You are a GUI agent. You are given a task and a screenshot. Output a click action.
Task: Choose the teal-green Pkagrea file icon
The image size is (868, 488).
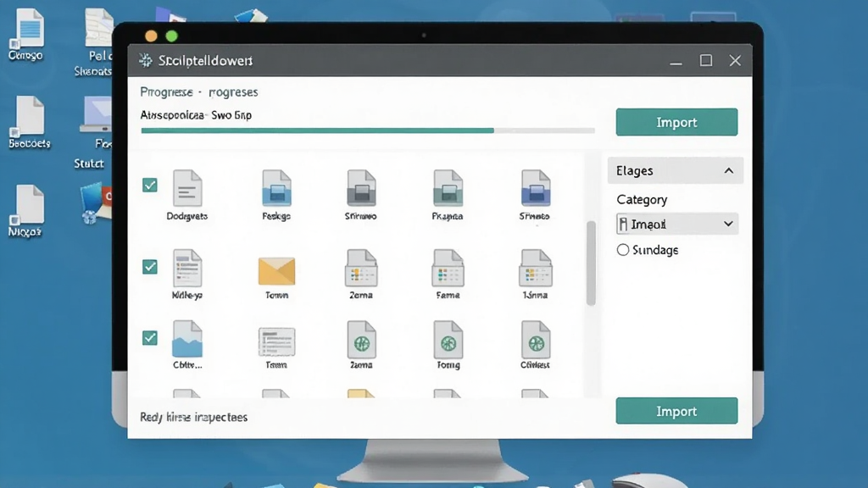click(448, 188)
